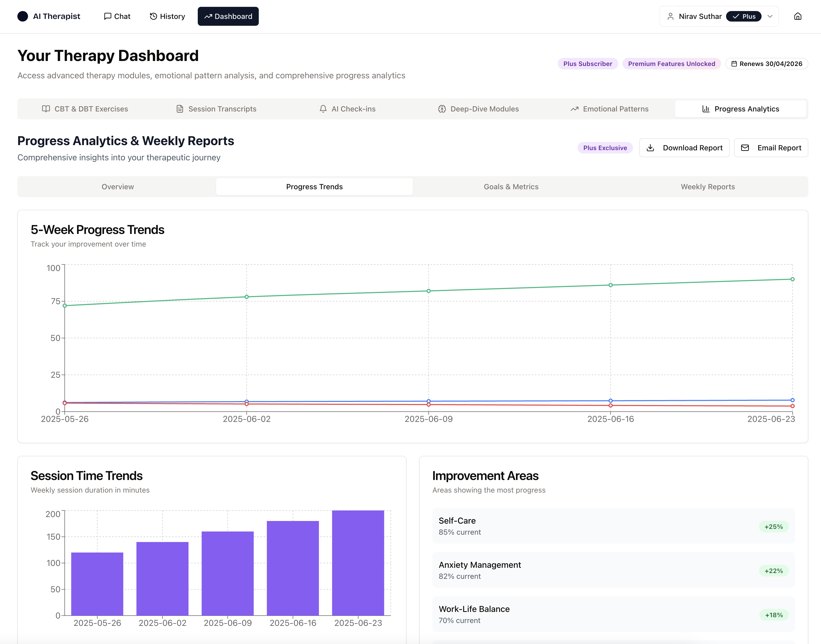Click the green line's final data point

coord(792,279)
